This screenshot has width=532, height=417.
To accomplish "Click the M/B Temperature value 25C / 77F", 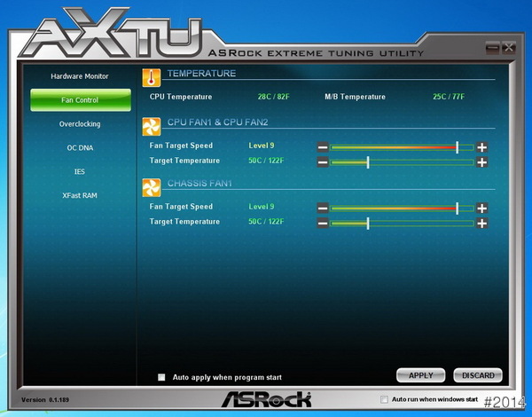I will pos(449,97).
